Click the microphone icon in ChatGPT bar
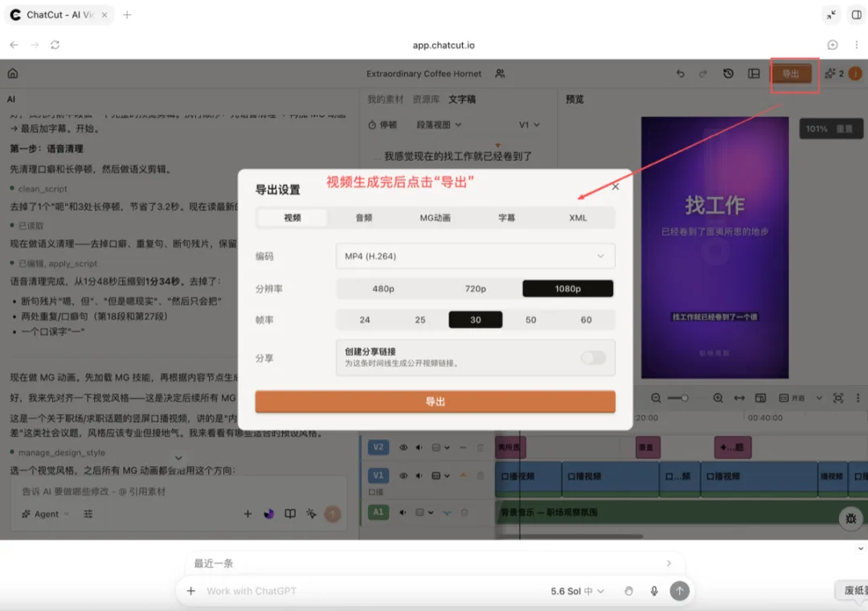The height and width of the screenshot is (611, 868). [x=653, y=591]
